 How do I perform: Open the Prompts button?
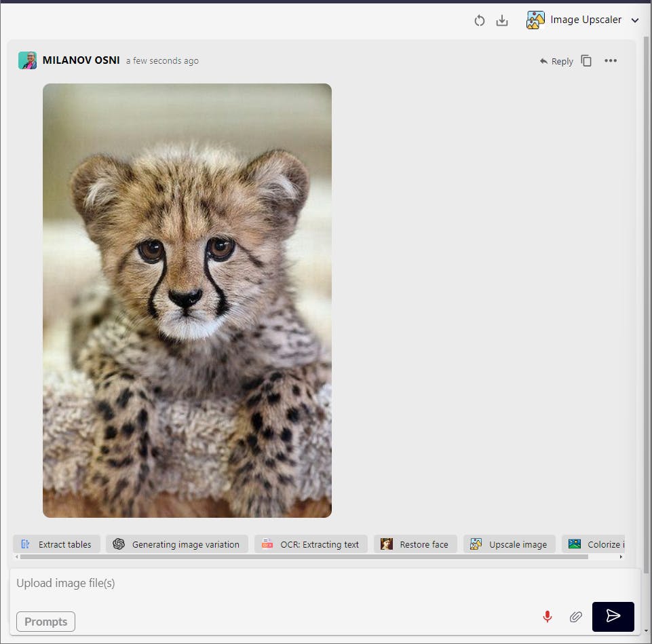tap(45, 621)
